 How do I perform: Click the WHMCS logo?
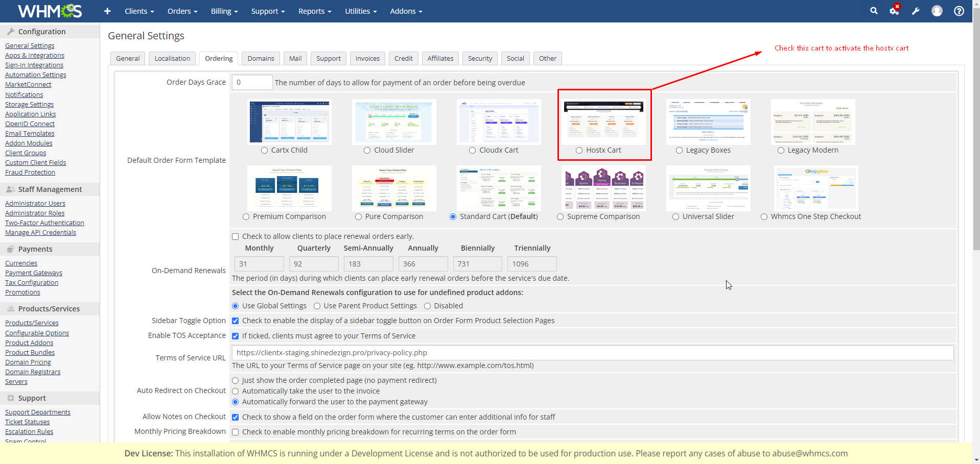[50, 11]
